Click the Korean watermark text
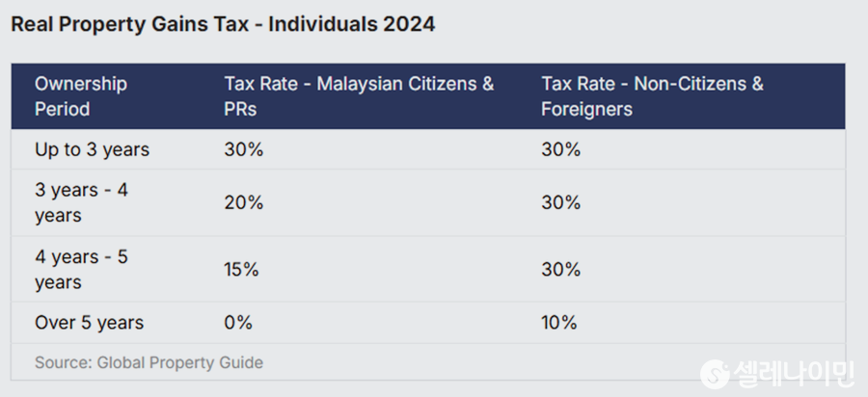 click(x=794, y=374)
